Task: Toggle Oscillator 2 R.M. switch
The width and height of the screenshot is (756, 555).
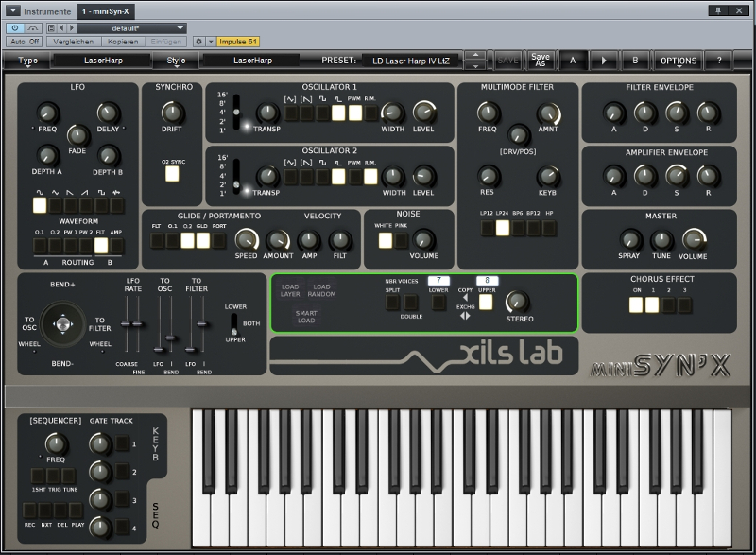Action: (x=370, y=177)
